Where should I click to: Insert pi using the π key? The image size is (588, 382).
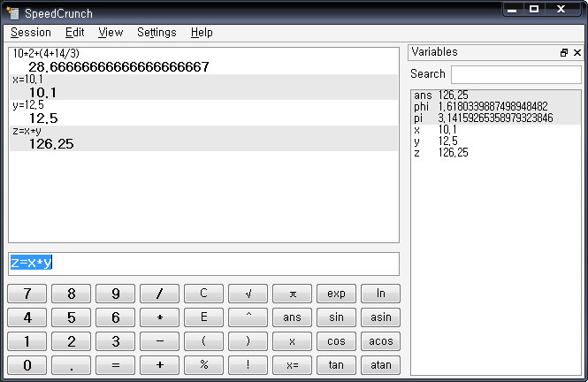tap(292, 294)
